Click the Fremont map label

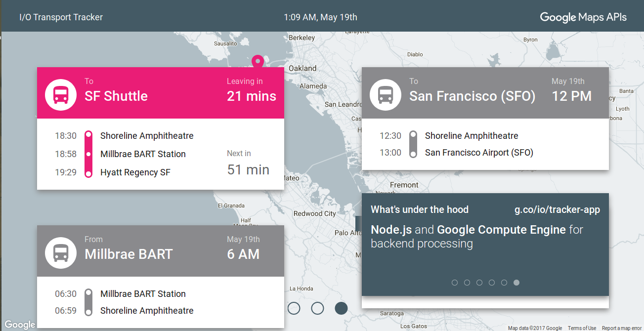(x=404, y=185)
